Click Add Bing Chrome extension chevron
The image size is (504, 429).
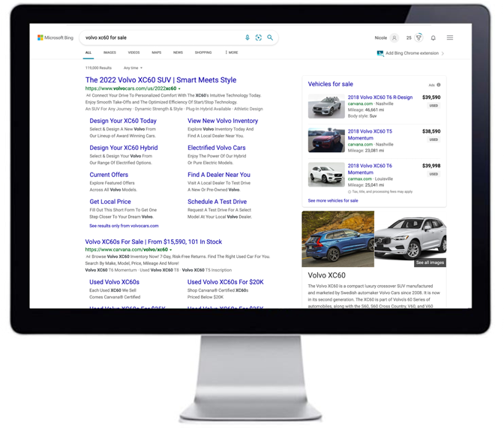(443, 54)
